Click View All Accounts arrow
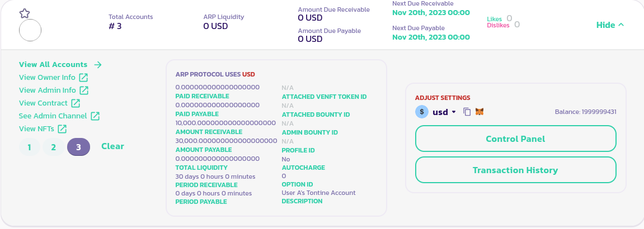644x229 pixels. 98,65
